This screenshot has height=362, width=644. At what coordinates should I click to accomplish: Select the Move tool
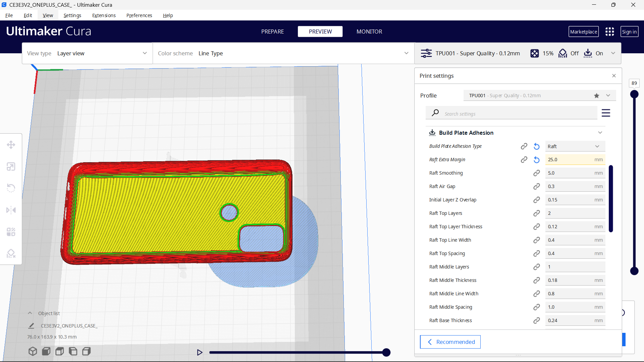click(11, 145)
